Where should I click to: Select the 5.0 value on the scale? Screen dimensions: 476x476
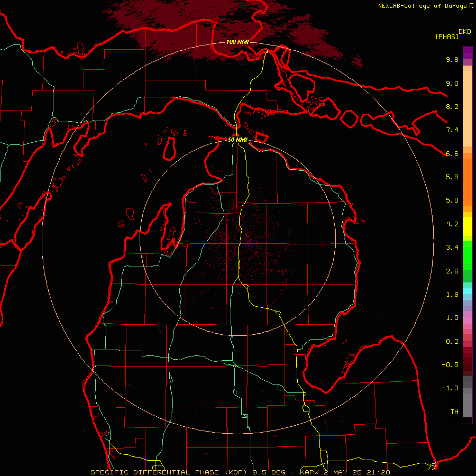click(452, 200)
